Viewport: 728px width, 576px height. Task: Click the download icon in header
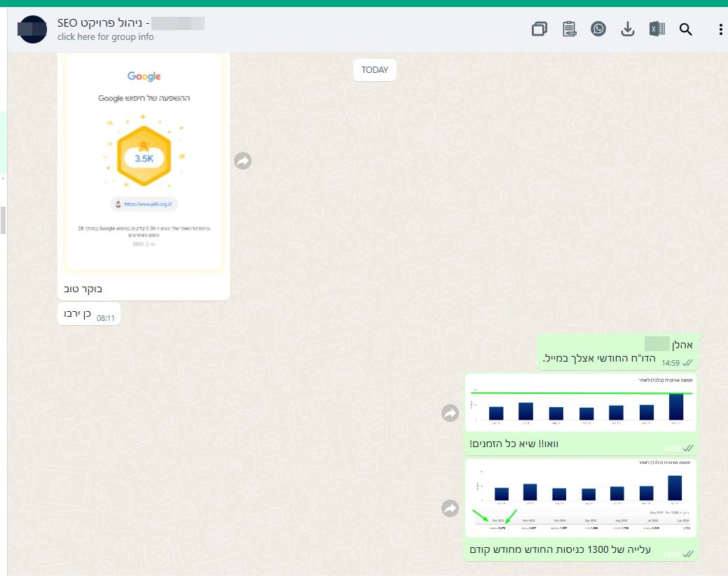(x=627, y=29)
